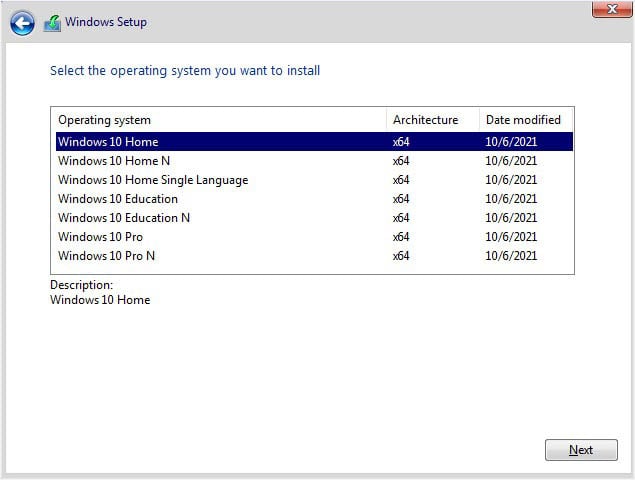Pick Windows 10 Education from the list

[x=118, y=199]
